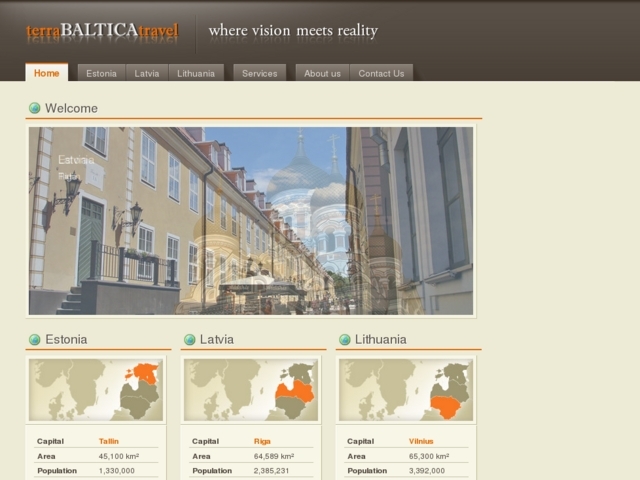Viewport: 640px width, 480px height.
Task: Select the population value 2,385,231
Action: tap(271, 471)
